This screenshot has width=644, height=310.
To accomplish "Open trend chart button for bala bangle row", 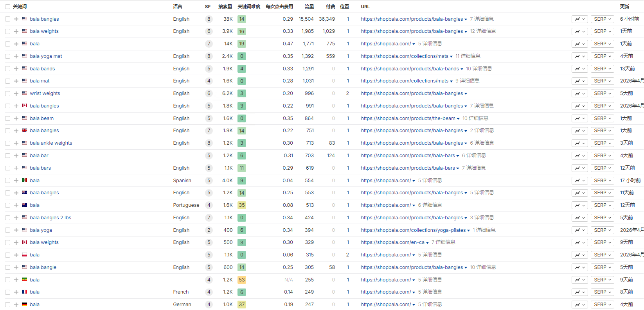I will tap(580, 267).
